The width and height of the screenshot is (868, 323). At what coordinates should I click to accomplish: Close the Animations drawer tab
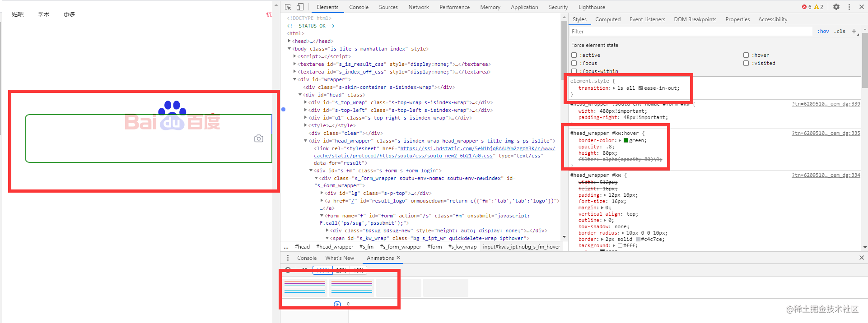[398, 258]
